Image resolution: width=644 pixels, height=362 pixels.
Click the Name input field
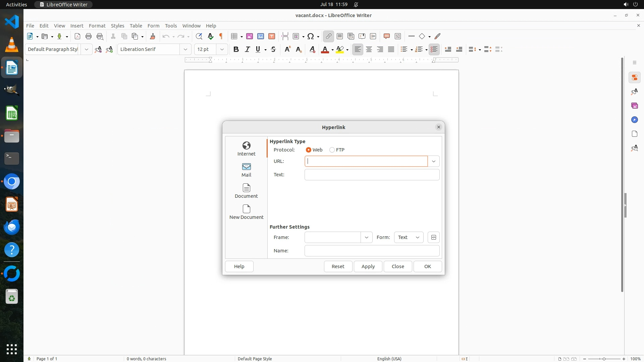click(x=372, y=251)
